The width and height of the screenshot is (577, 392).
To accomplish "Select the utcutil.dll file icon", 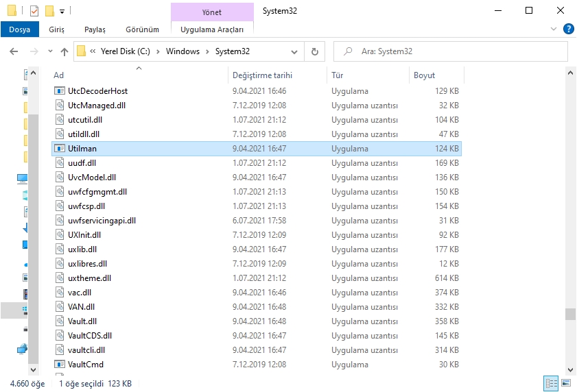I will (60, 119).
